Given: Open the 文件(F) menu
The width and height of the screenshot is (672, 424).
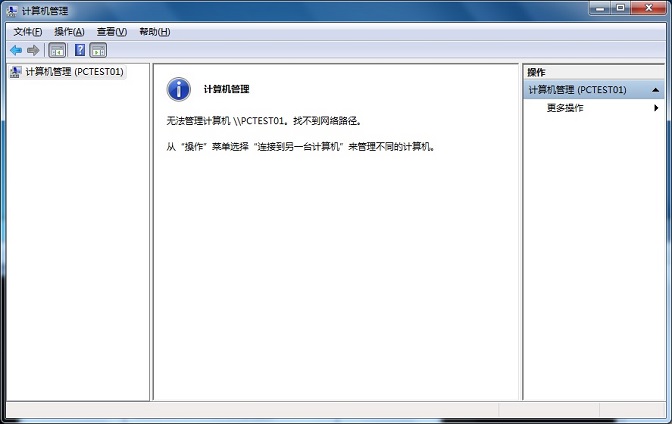Looking at the screenshot, I should [x=28, y=32].
